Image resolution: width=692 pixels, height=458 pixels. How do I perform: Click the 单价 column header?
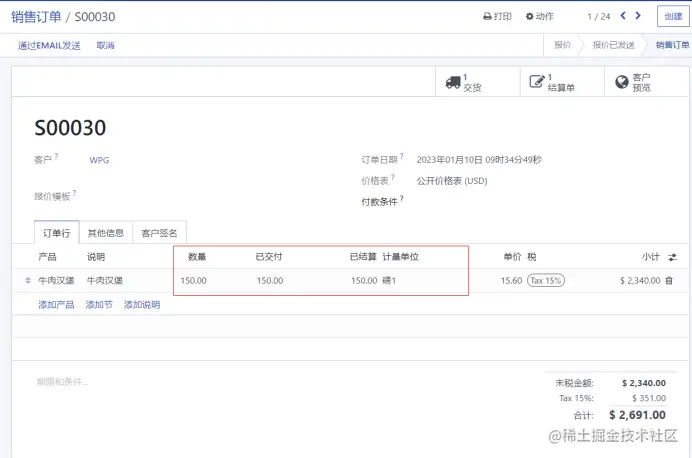pyautogui.click(x=512, y=257)
